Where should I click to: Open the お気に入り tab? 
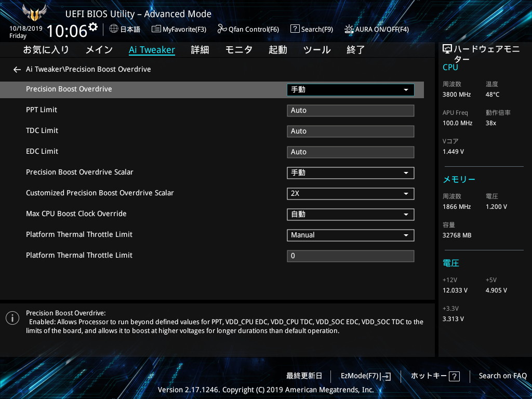(x=46, y=50)
